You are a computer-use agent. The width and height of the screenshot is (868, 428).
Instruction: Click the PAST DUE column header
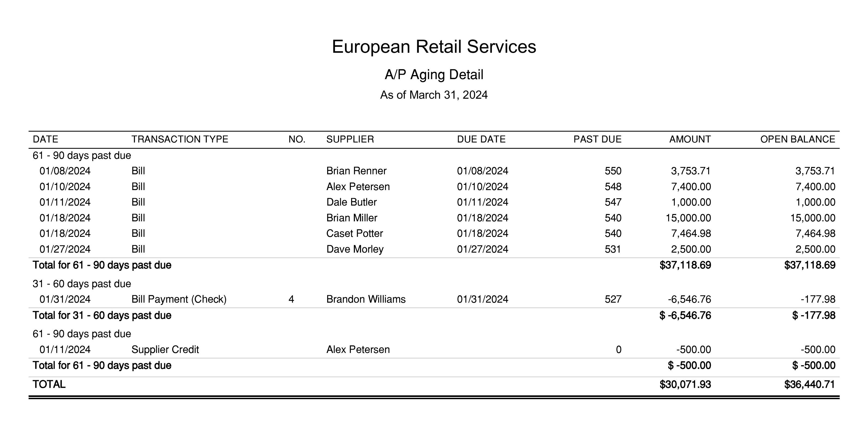(x=597, y=139)
